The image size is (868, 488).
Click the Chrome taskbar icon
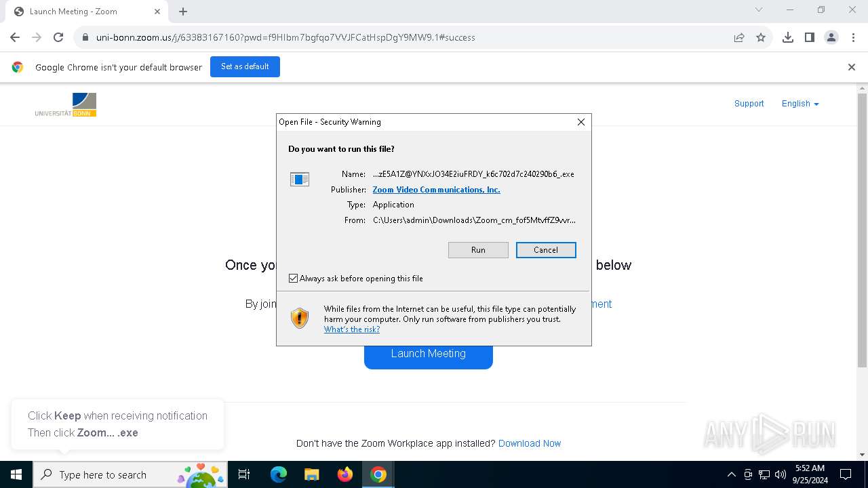pyautogui.click(x=378, y=474)
